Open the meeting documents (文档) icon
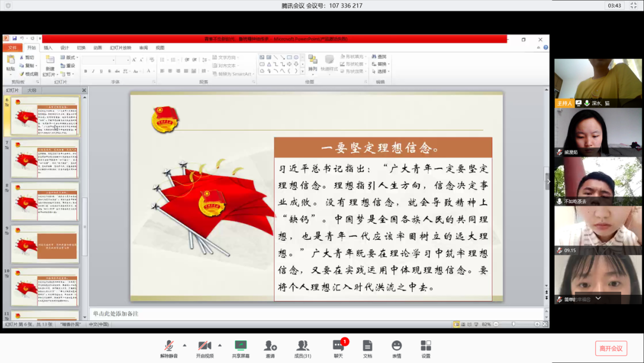Viewport: 644px width, 363px height. coord(367,347)
